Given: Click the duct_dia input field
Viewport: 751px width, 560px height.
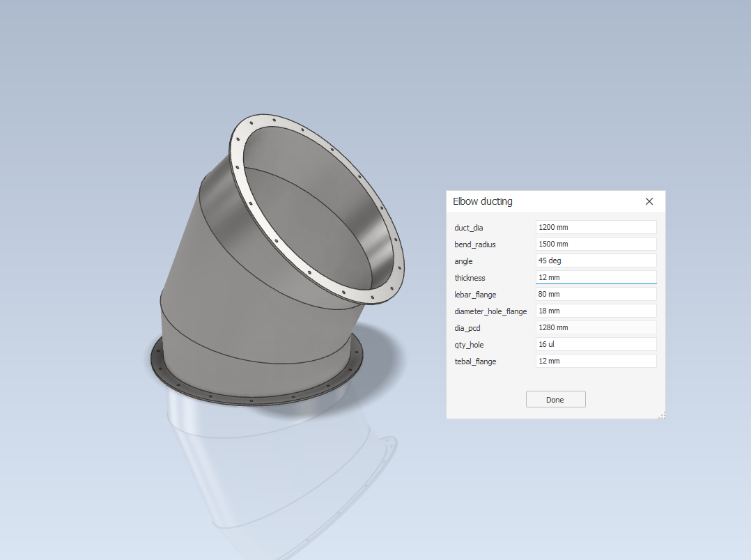Looking at the screenshot, I should tap(596, 227).
